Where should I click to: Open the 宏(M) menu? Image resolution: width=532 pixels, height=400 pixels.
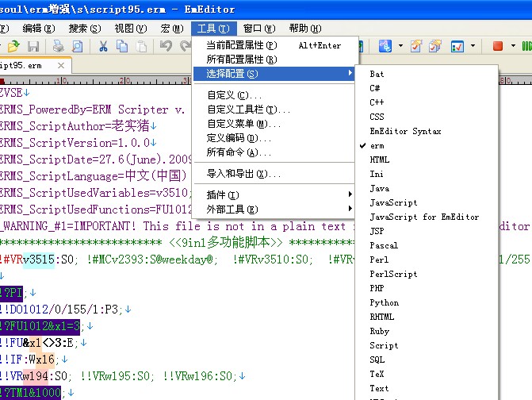coord(172,29)
